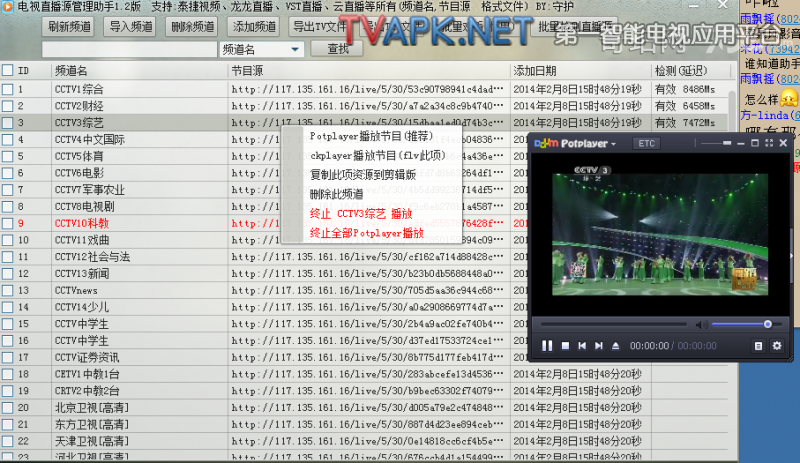Choose Potplayer播放节目(推荐) from context menu
This screenshot has width=800, height=463.
pyautogui.click(x=371, y=136)
